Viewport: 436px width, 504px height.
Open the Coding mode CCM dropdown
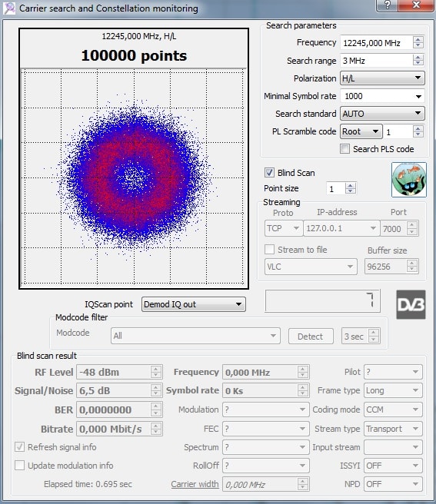click(393, 409)
